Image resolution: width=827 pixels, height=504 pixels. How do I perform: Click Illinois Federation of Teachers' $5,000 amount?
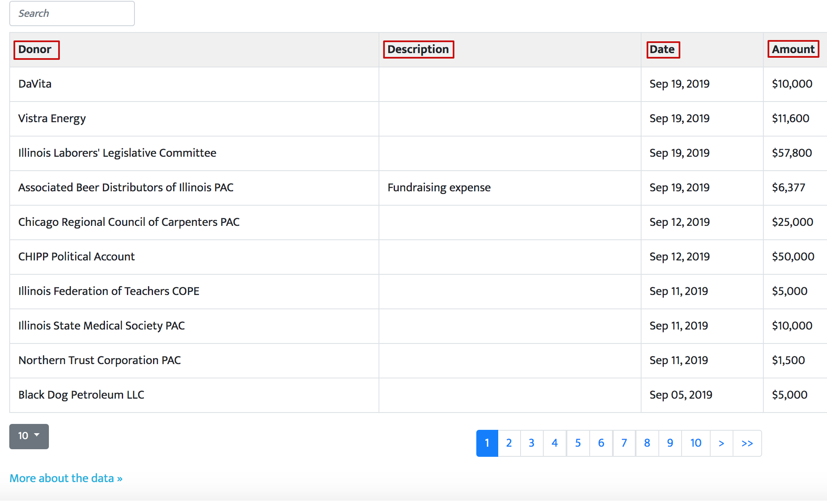[795, 292]
